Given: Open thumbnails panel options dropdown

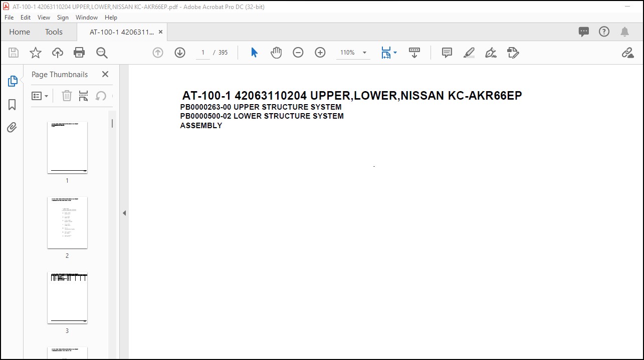Looking at the screenshot, I should (x=40, y=96).
